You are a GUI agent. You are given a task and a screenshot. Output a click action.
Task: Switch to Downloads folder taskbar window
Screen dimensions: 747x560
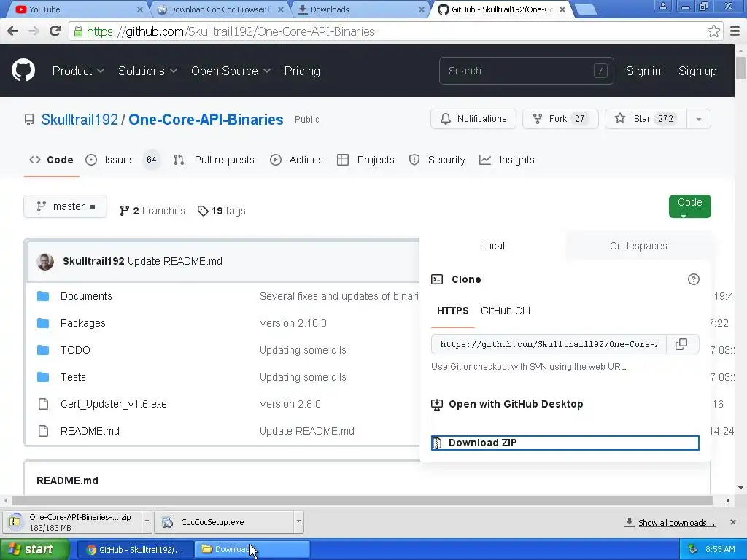[252, 550]
